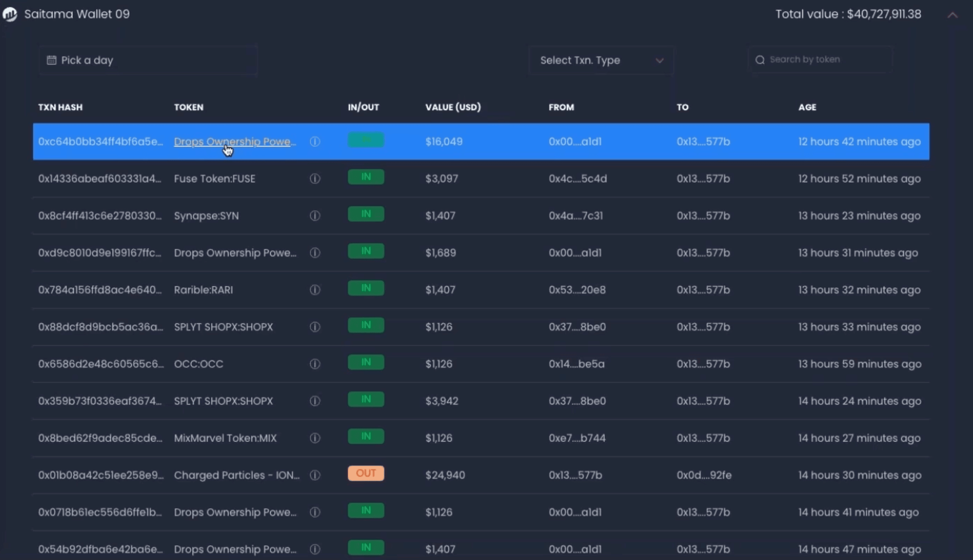Screen dimensions: 973x560
Task: Open transaction hash 0x01b08a42c51ee258e9...
Action: (x=101, y=475)
